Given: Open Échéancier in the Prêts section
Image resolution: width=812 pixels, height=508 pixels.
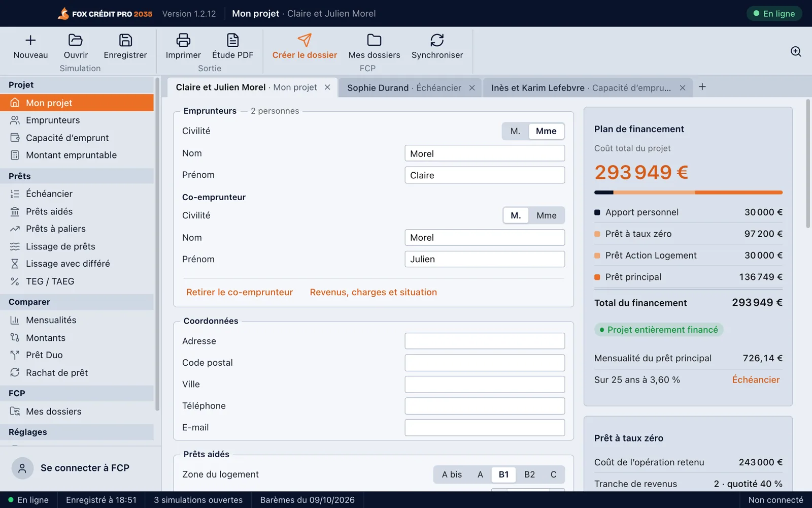Looking at the screenshot, I should click(x=77, y=194).
